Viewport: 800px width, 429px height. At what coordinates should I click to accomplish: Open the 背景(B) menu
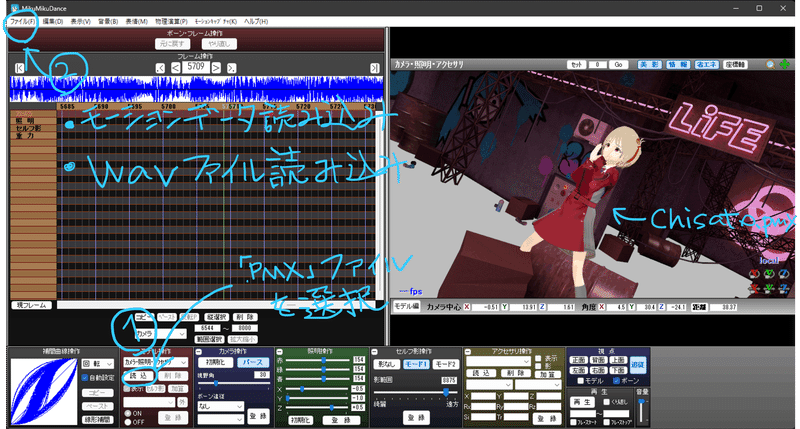(x=108, y=21)
